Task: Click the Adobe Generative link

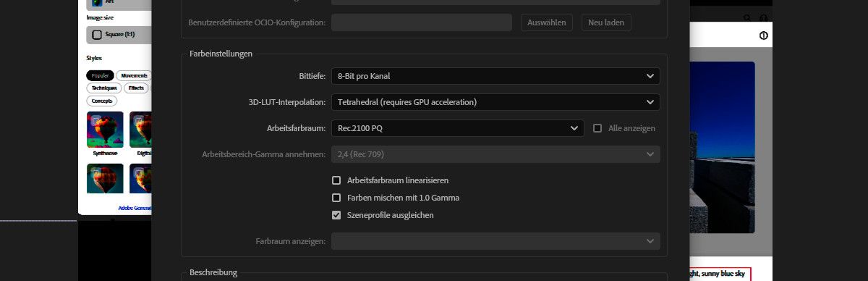Action: (135, 208)
